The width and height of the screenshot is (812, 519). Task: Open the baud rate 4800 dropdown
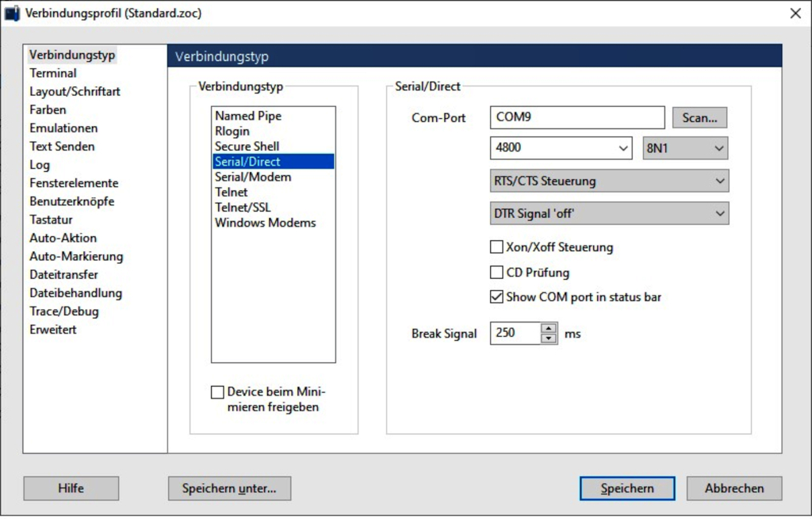pyautogui.click(x=559, y=148)
